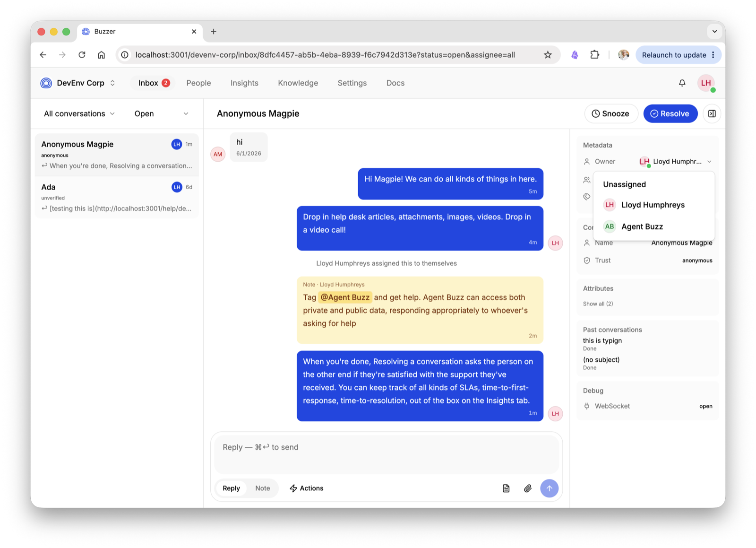Open past conversation '(no subject)'

coord(601,360)
